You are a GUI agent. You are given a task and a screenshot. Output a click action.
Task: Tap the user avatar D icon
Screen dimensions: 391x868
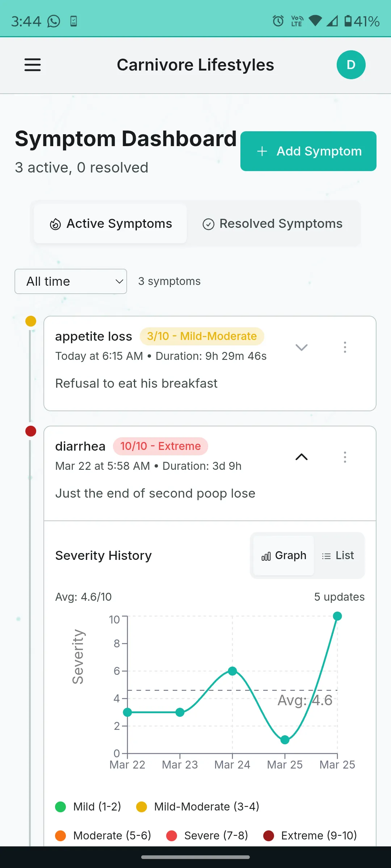pyautogui.click(x=351, y=65)
